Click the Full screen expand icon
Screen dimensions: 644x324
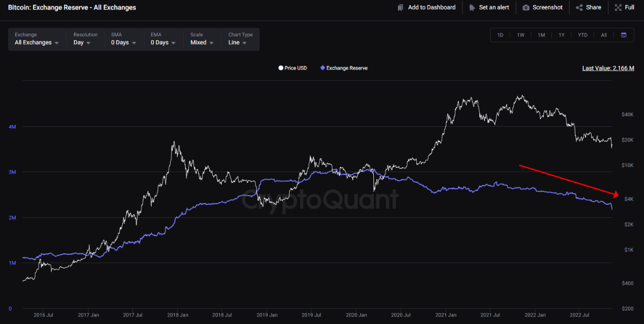618,8
